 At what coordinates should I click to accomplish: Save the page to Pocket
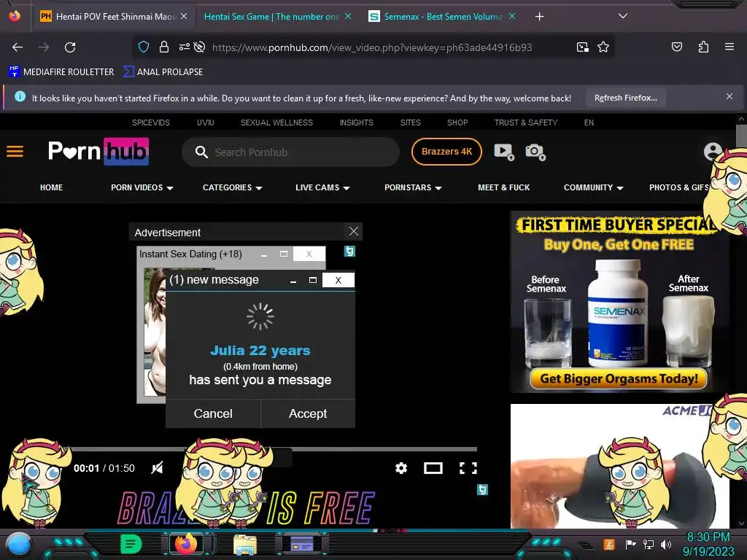pos(676,47)
